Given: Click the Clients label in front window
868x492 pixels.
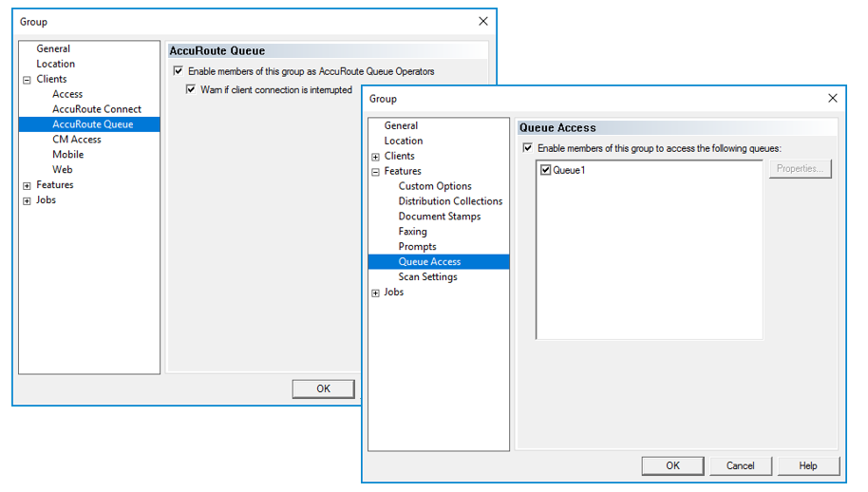Looking at the screenshot, I should [400, 156].
